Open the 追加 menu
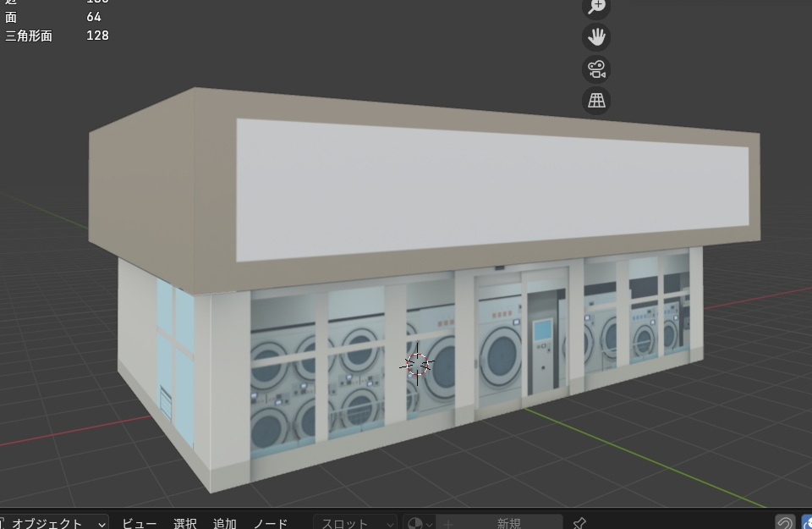 point(225,523)
